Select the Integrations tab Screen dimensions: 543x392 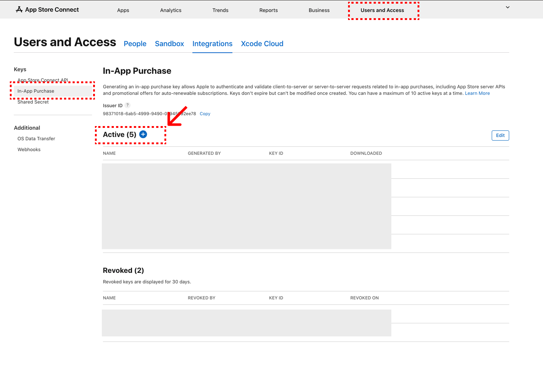tap(212, 44)
